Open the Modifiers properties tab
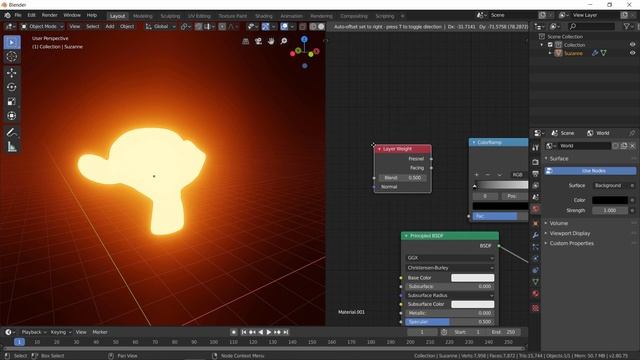Screen dimensions: 640x360 535,235
